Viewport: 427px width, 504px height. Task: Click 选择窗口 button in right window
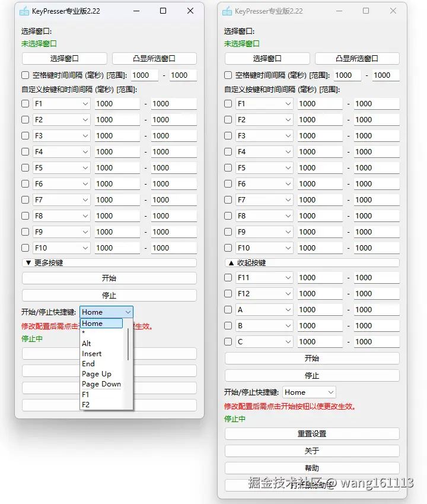(x=267, y=59)
